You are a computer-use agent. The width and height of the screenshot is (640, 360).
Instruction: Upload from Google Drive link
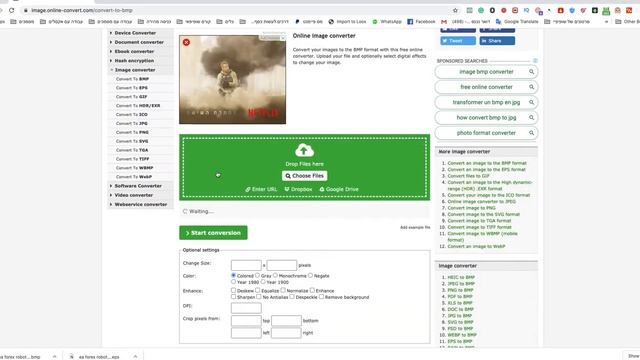pos(339,189)
